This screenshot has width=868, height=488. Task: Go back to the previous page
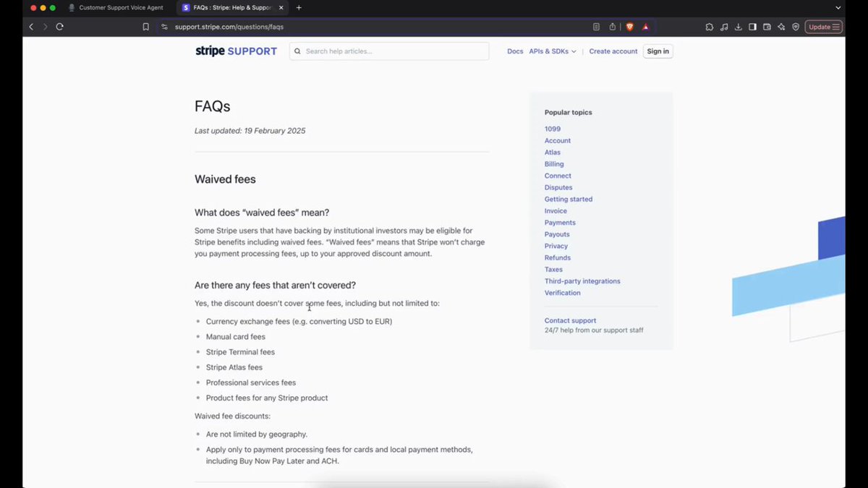(x=31, y=27)
